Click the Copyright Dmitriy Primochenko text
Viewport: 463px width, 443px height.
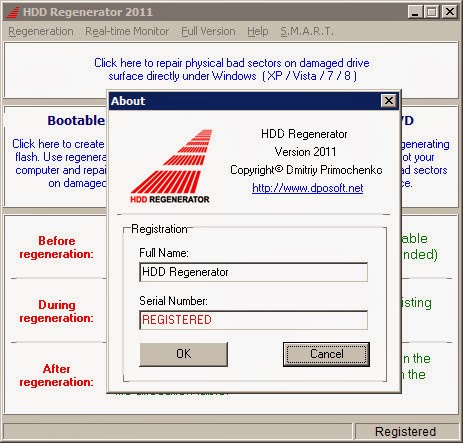pos(306,170)
